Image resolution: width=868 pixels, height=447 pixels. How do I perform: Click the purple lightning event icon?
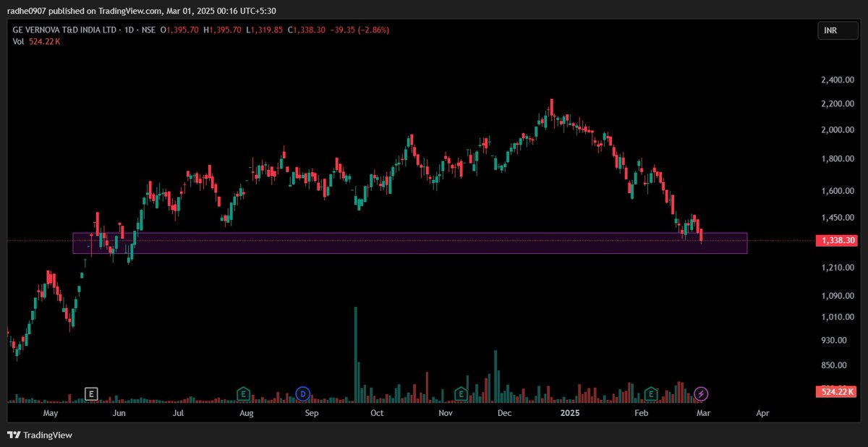pos(702,393)
